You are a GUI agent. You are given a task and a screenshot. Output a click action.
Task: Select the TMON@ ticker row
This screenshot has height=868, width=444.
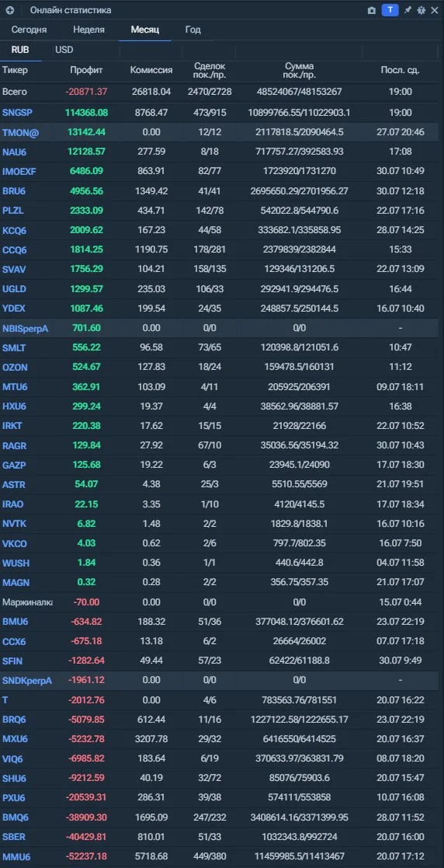click(222, 132)
